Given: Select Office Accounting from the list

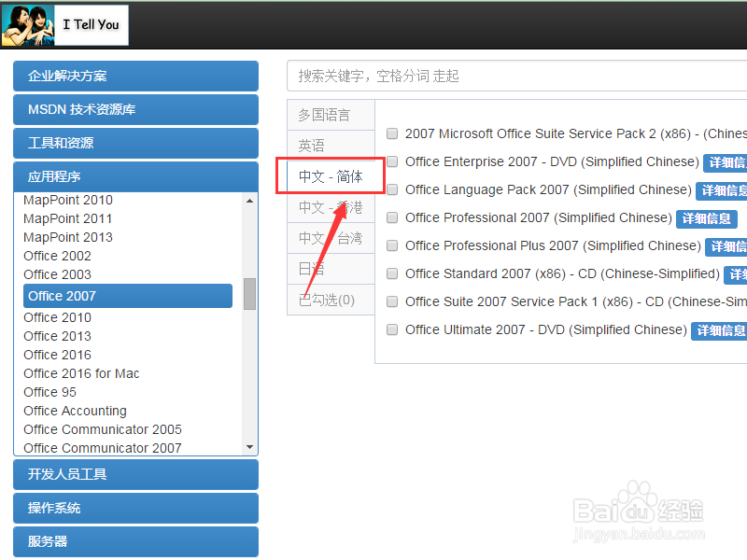Looking at the screenshot, I should point(76,411).
